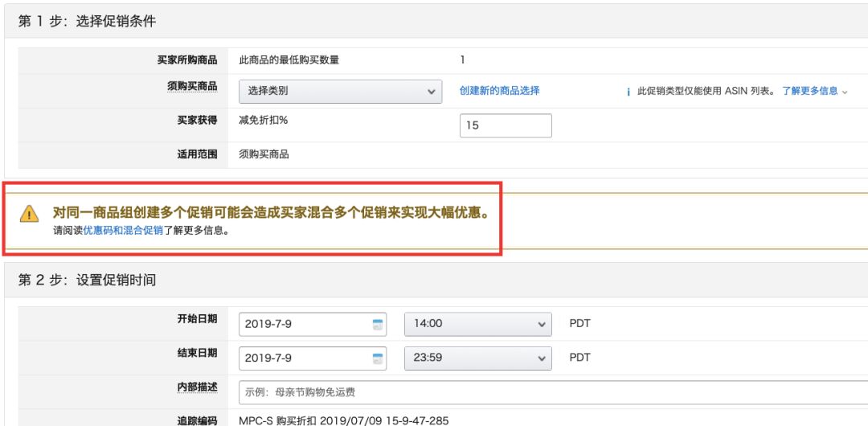This screenshot has height=426, width=868.
Task: Click the 须购买商品 row label
Action: (x=191, y=87)
